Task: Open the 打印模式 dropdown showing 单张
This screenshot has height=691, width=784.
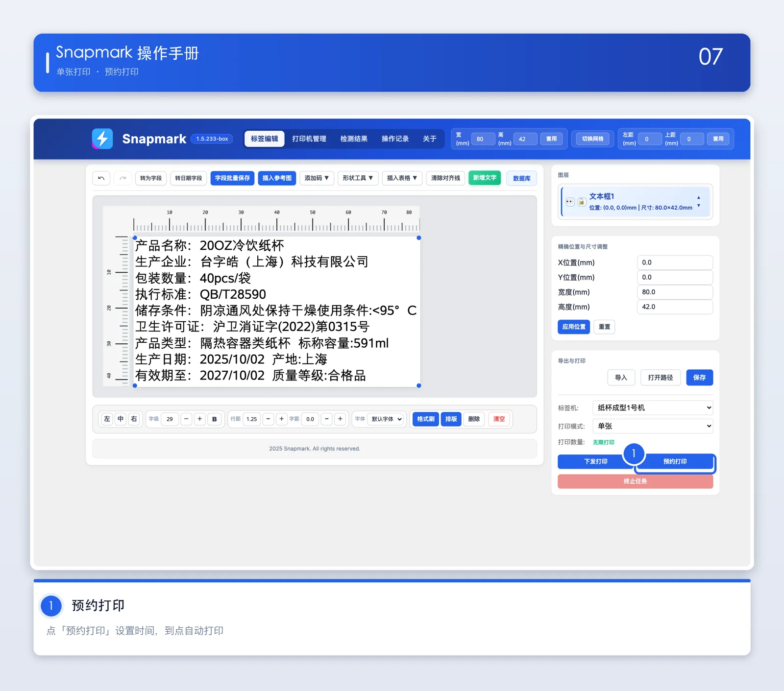Action: (x=653, y=427)
